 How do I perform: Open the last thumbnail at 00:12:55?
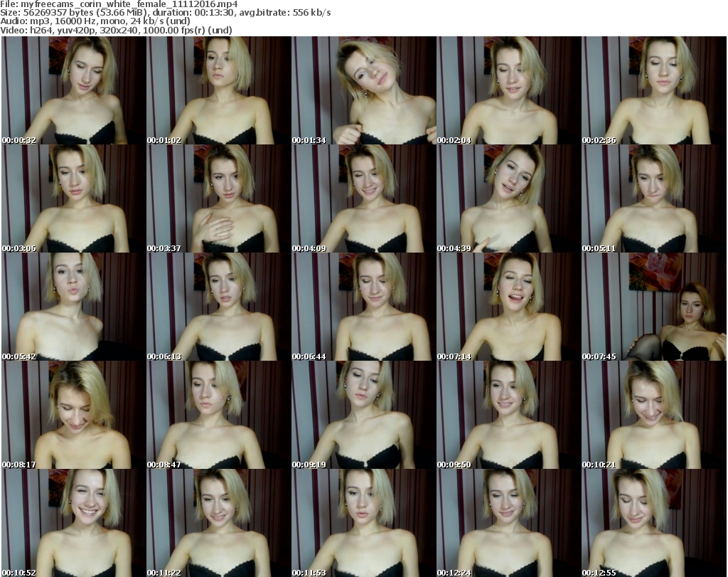653,523
